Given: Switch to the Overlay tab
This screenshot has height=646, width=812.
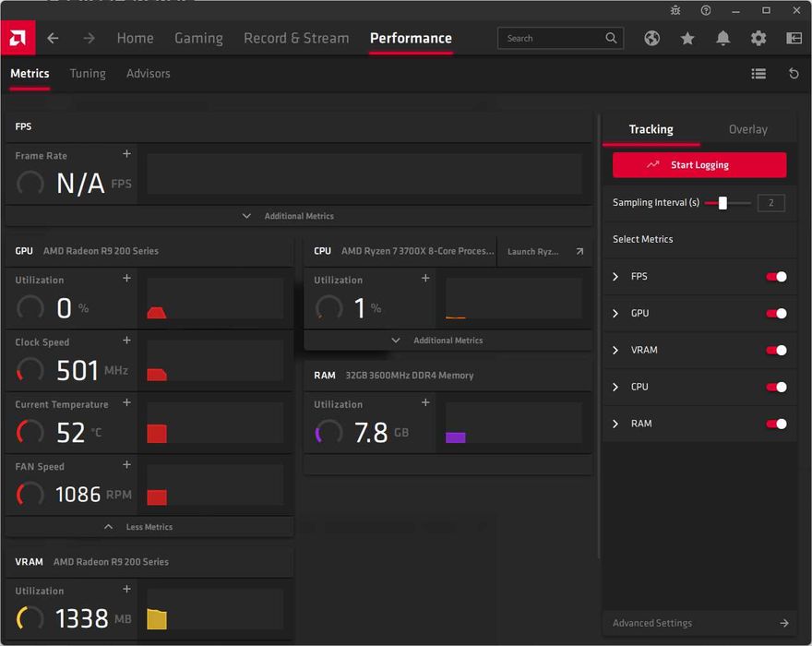Looking at the screenshot, I should click(x=747, y=129).
